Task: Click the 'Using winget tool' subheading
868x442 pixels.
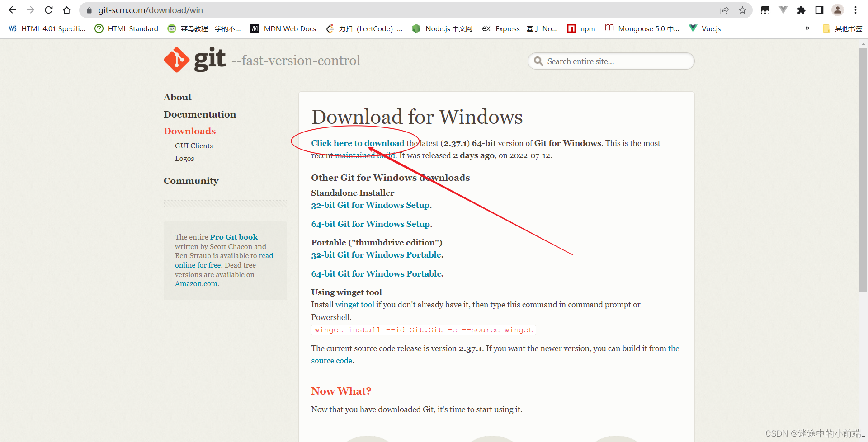Action: point(346,292)
